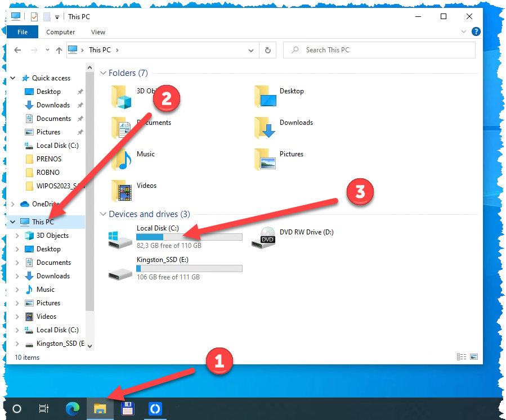Switch to large icons view layout
Viewport: 506px width, 420px height.
click(473, 356)
